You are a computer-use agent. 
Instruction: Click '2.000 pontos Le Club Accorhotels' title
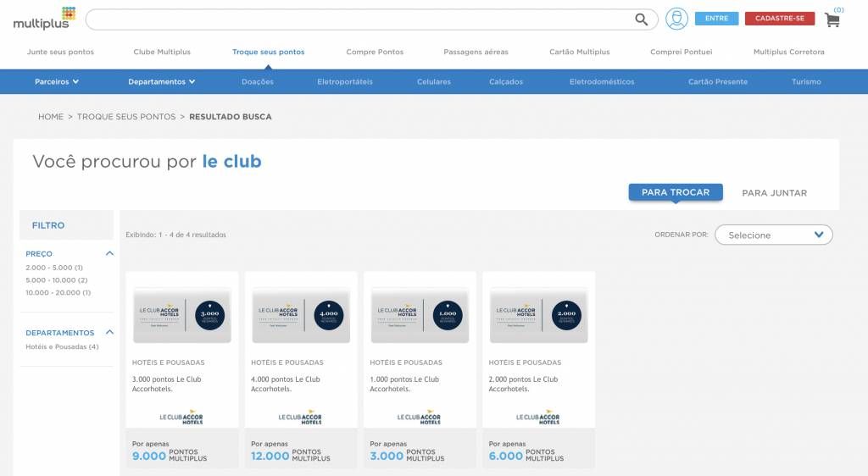coord(524,385)
